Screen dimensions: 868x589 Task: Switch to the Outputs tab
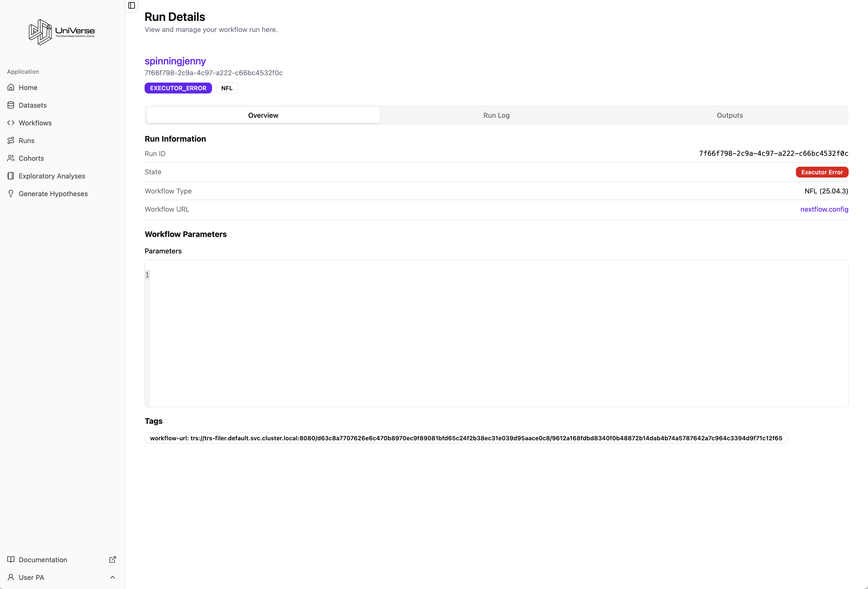pyautogui.click(x=730, y=115)
